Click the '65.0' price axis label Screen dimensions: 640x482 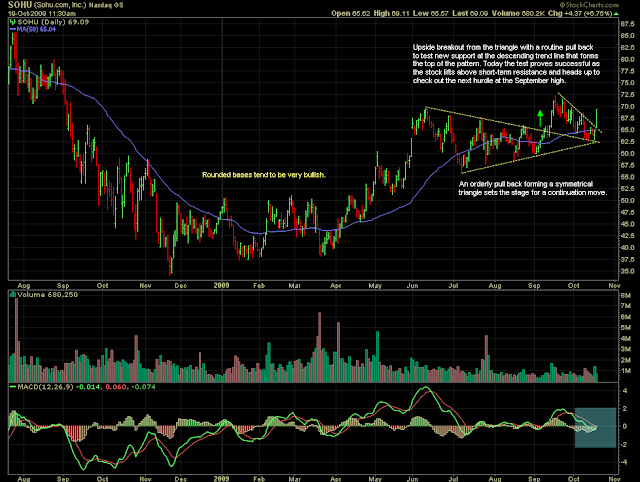[x=627, y=130]
